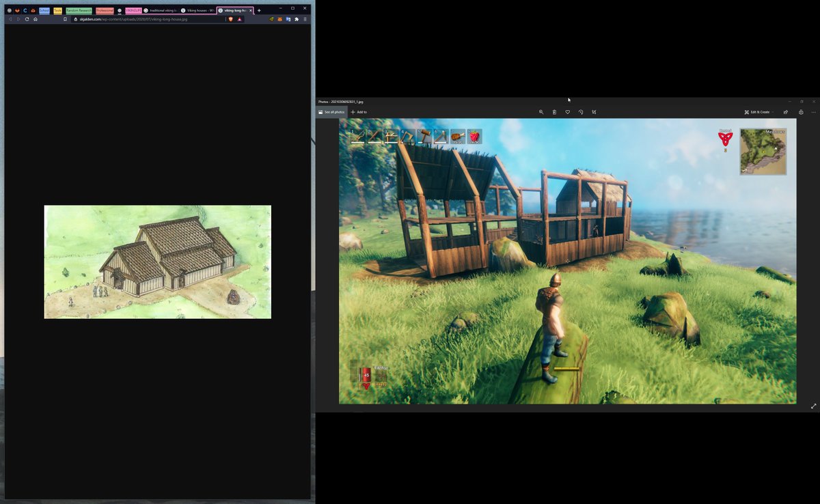Open the browser main menu button
The width and height of the screenshot is (820, 504).
coord(305,19)
